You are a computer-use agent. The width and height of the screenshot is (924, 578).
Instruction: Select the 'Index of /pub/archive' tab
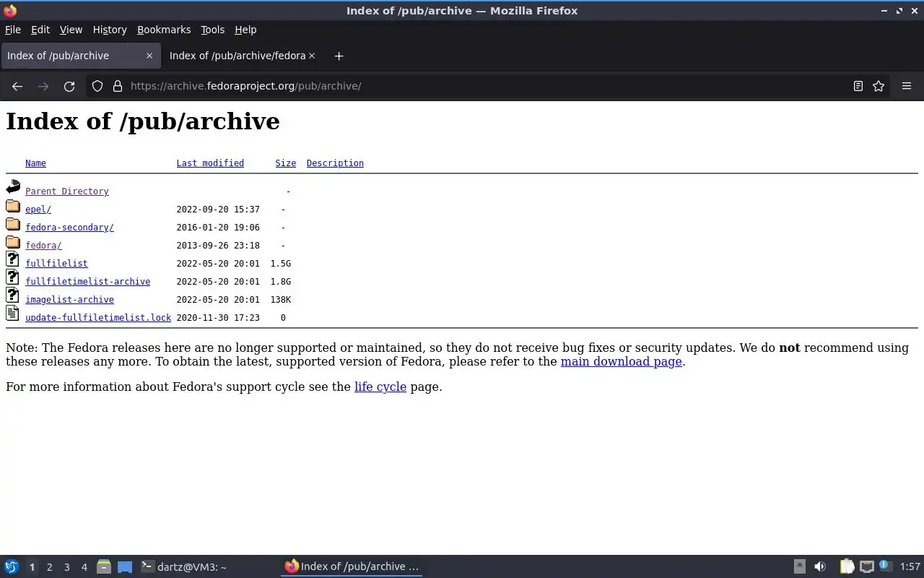point(79,56)
